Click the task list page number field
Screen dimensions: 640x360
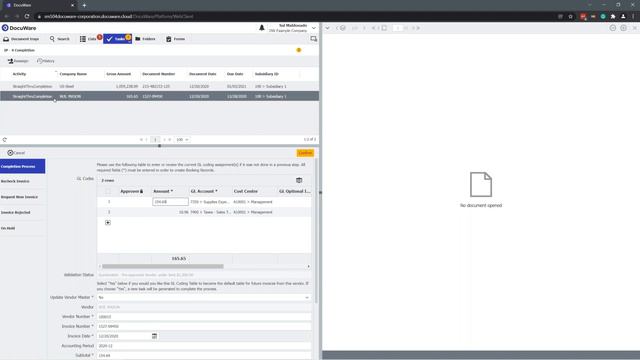point(155,140)
